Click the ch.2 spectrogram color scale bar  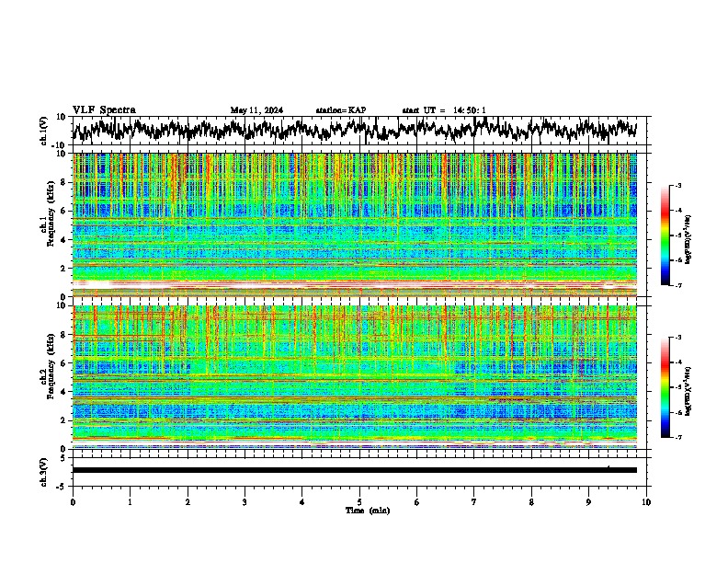tap(665, 387)
